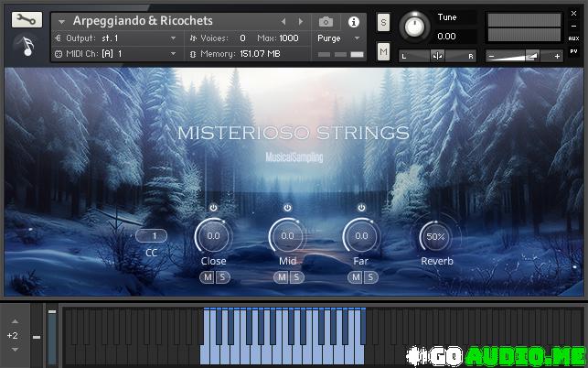
Task: Mute the instrument with the header M button
Action: pyautogui.click(x=383, y=52)
